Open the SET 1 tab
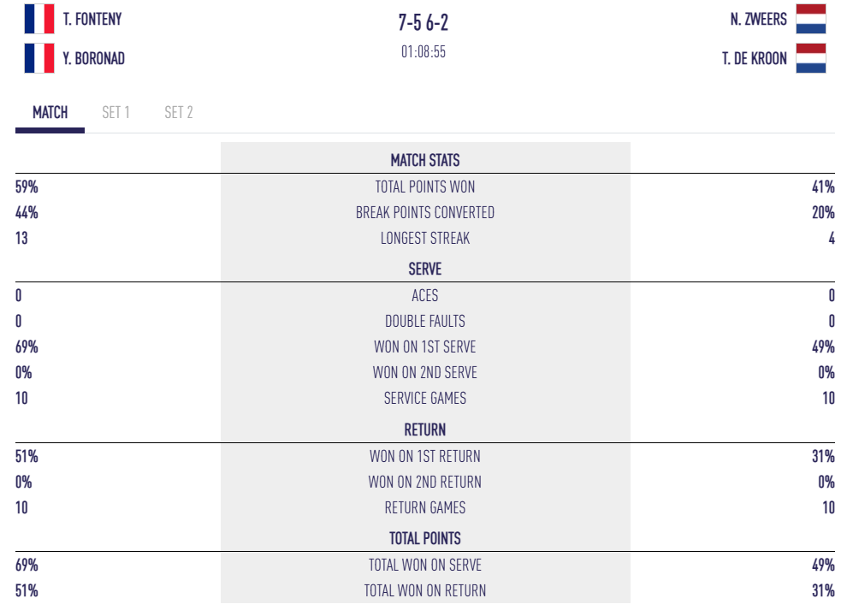 pyautogui.click(x=115, y=113)
